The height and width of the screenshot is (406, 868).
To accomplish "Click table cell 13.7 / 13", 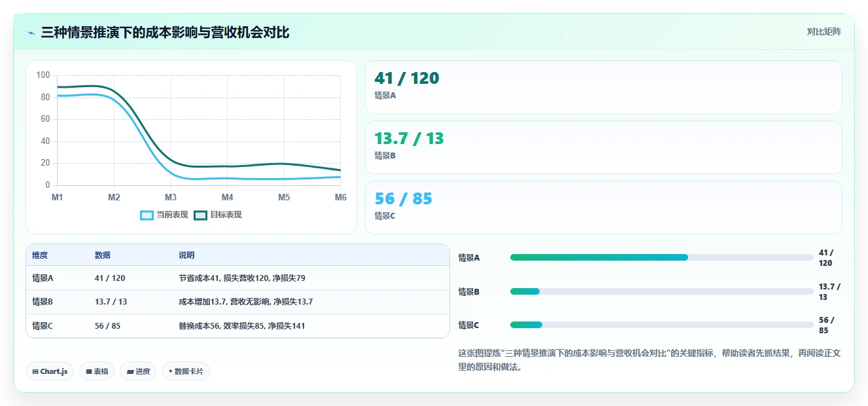I will [111, 302].
